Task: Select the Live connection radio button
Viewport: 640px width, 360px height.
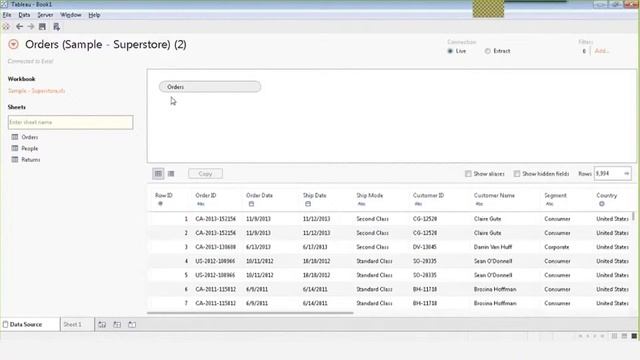Action: point(450,51)
